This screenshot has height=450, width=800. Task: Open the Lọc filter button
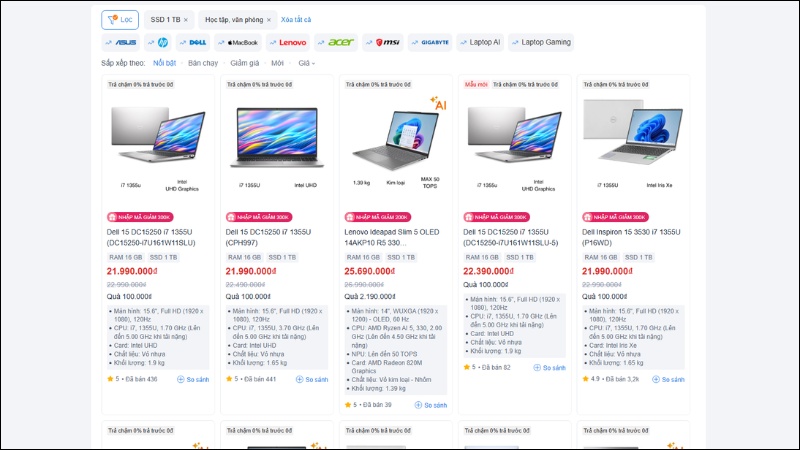[x=120, y=19]
